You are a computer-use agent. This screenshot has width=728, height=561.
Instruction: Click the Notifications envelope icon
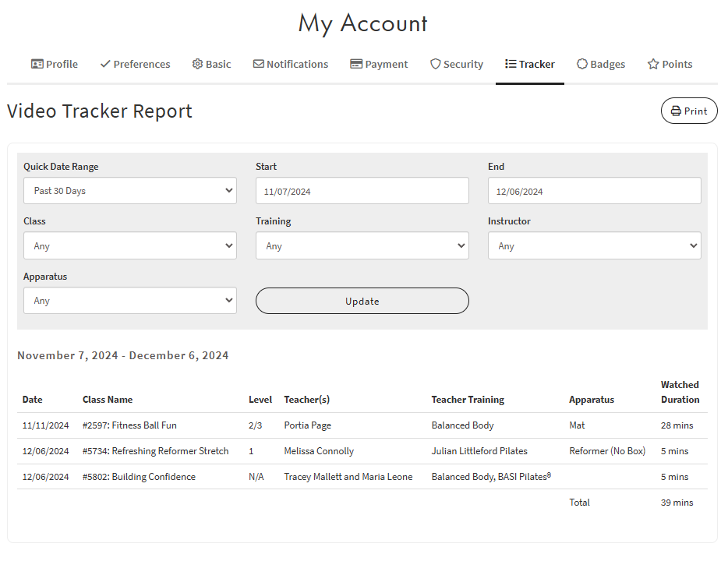pyautogui.click(x=259, y=64)
